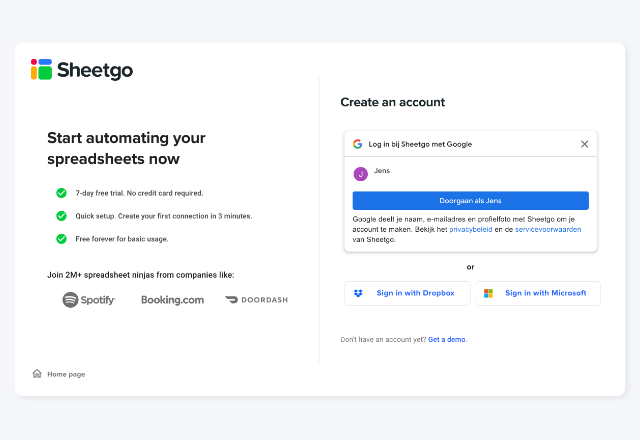Click the Spotify logo
The width and height of the screenshot is (640, 440).
click(x=89, y=300)
